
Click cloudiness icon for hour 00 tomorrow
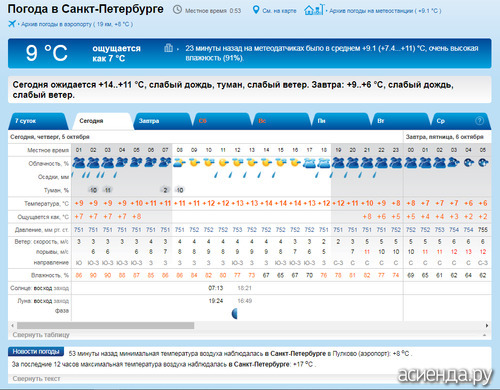[x=411, y=163]
